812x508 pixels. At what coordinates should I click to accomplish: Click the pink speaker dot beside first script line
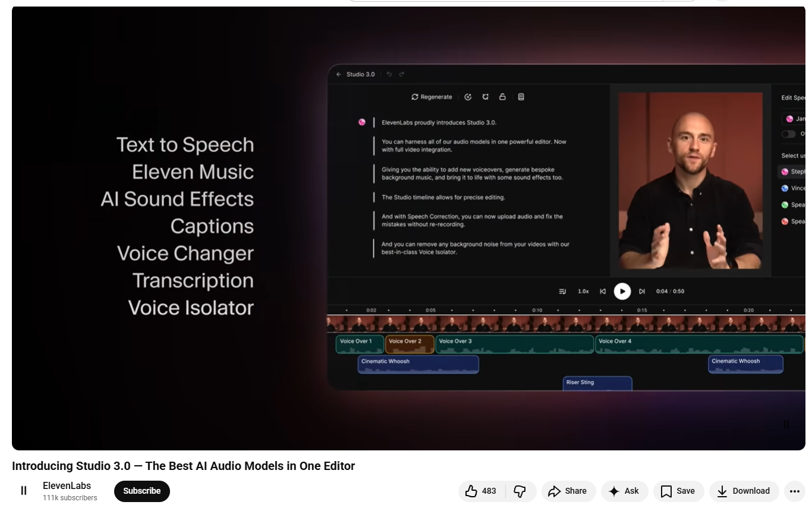click(361, 122)
